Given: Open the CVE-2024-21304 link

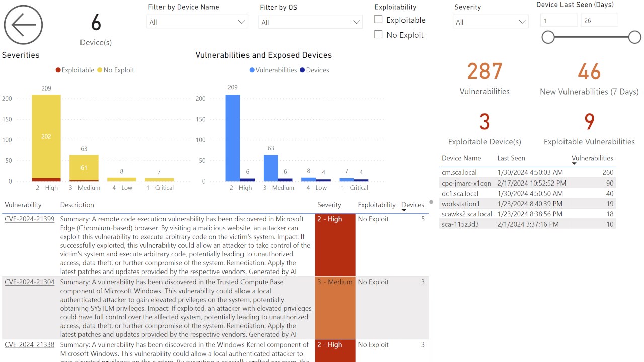Looking at the screenshot, I should tap(29, 282).
